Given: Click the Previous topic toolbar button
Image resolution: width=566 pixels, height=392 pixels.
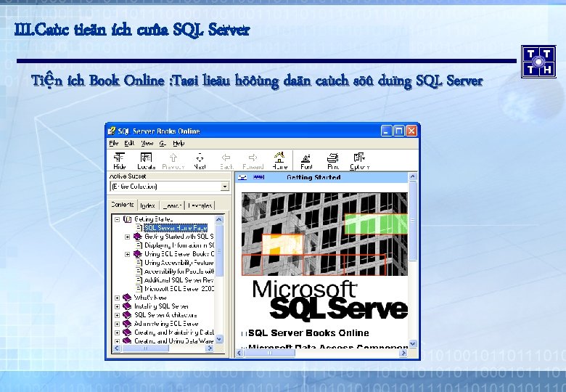Looking at the screenshot, I should (x=173, y=160).
